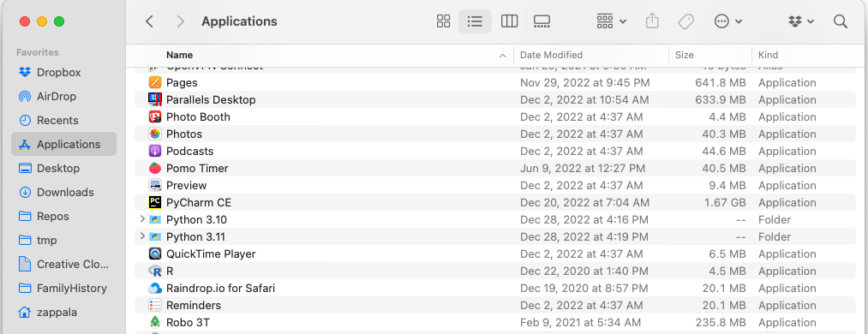The image size is (868, 334).
Task: Click the "Parallels Desktop" file name
Action: point(211,100)
